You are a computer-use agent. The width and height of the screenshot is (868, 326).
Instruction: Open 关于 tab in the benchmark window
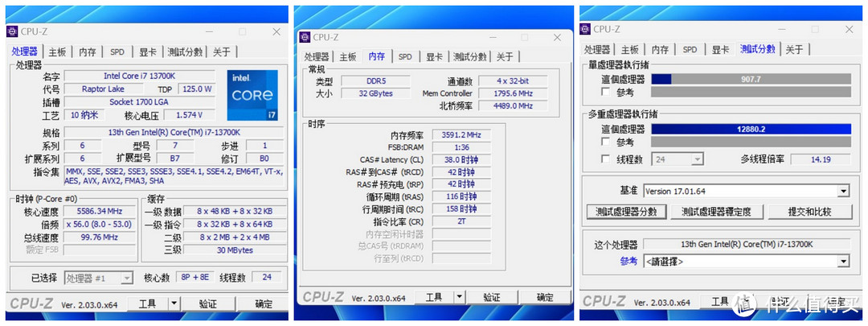(794, 49)
